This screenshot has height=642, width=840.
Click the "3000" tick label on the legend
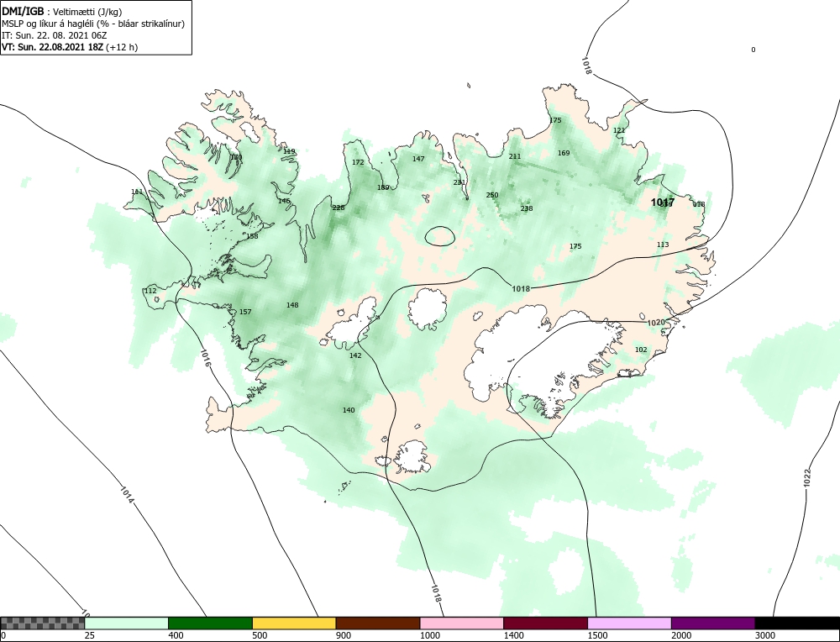[765, 635]
